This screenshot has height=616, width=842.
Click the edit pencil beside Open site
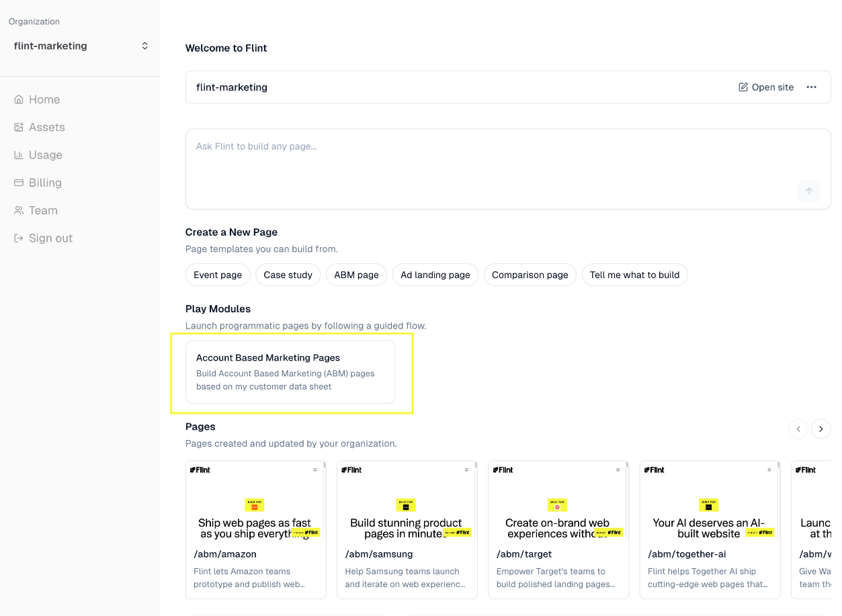(743, 87)
